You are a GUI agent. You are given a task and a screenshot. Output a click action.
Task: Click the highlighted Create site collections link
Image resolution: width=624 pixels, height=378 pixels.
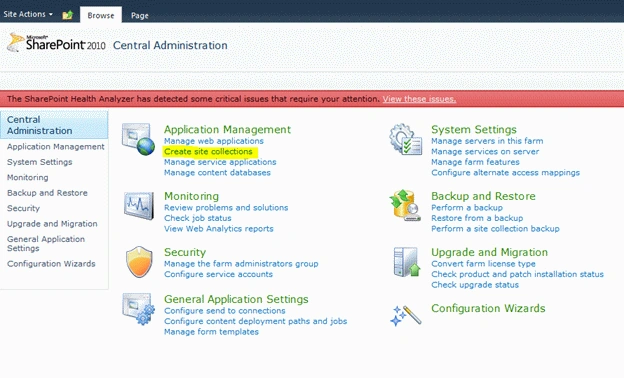[x=208, y=152]
